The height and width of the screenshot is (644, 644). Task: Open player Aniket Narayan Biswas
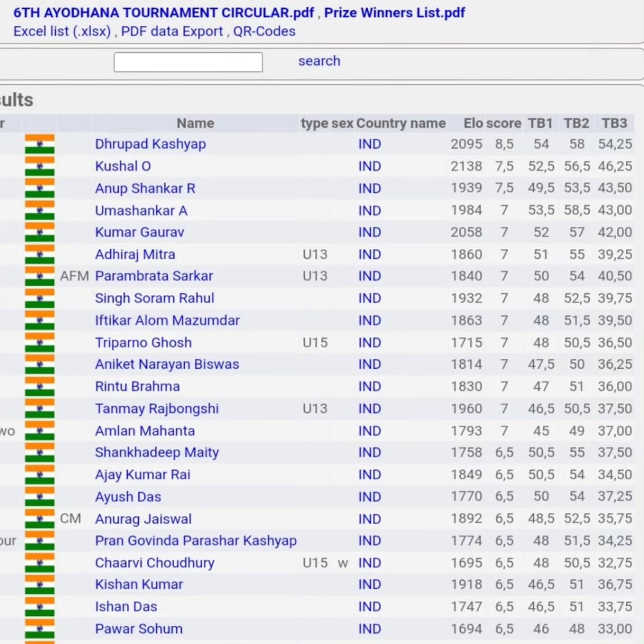(167, 364)
